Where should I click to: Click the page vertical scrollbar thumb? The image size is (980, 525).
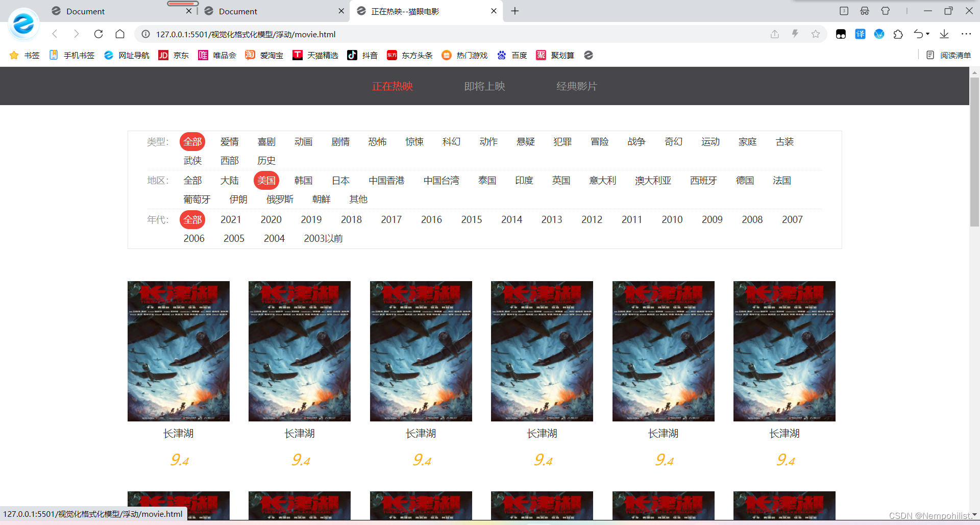(x=974, y=152)
